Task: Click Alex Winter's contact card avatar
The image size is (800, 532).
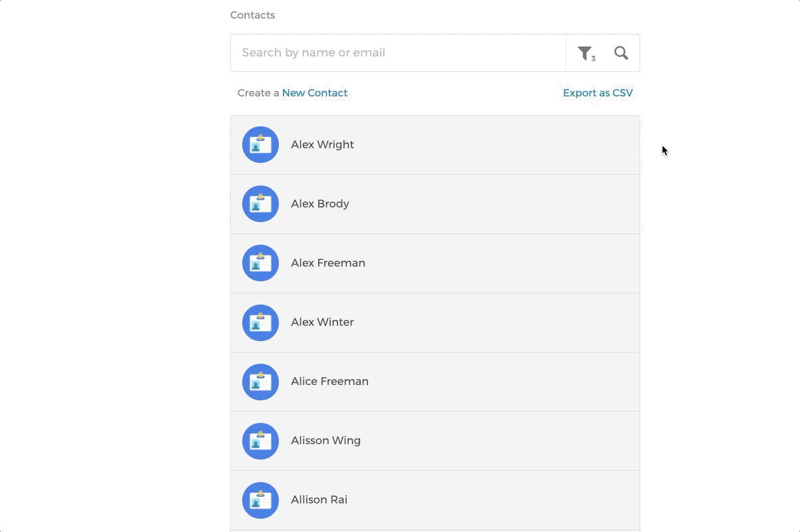Action: (x=260, y=323)
